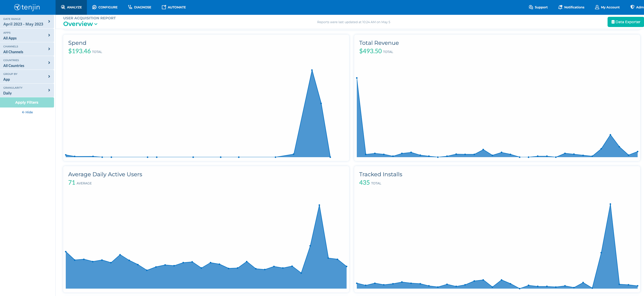
Task: Click the Configure gear icon
Action: click(x=94, y=7)
